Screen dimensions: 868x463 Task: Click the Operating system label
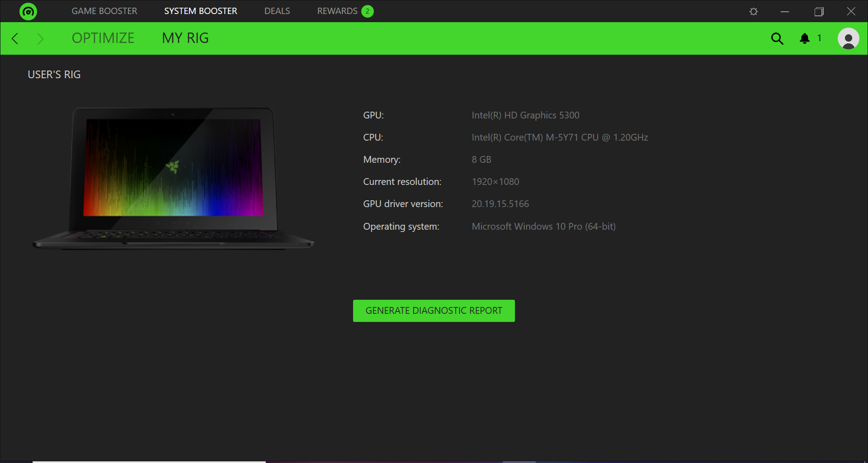pyautogui.click(x=401, y=227)
